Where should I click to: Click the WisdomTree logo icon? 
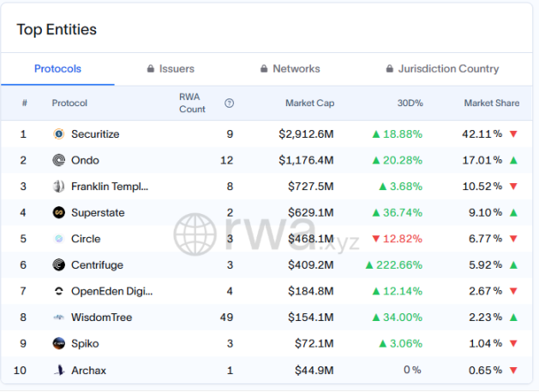59,318
